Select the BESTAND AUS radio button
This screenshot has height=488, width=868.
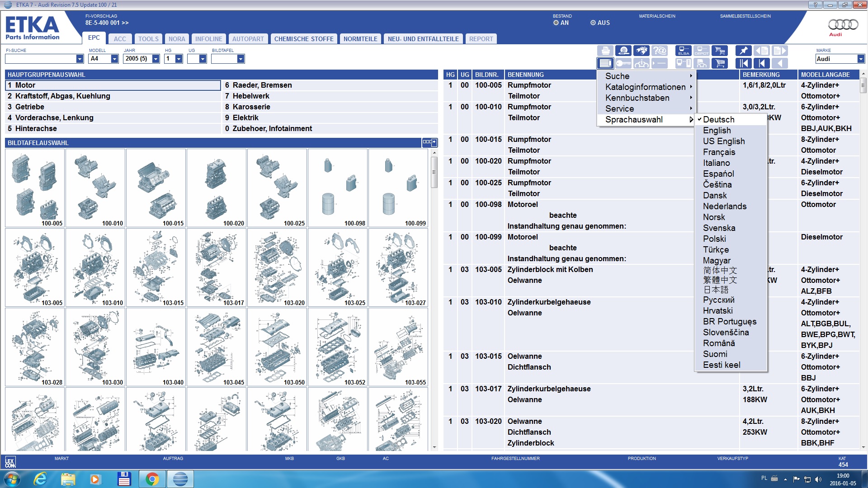[593, 23]
